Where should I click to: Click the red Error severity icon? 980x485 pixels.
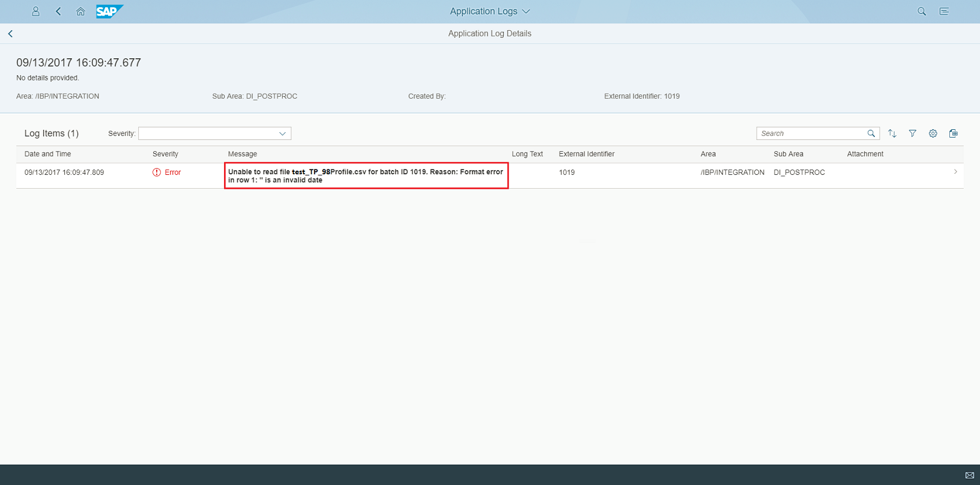[157, 172]
